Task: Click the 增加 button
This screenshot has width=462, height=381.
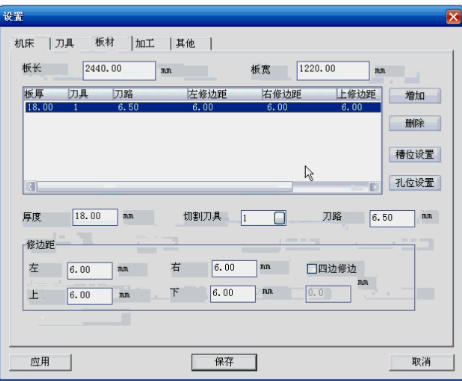Action: point(415,96)
